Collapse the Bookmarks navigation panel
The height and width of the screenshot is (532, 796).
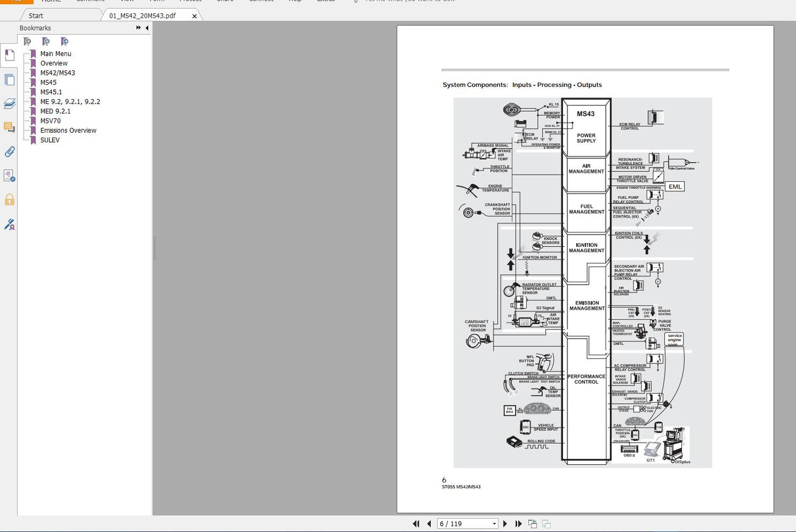(x=147, y=28)
